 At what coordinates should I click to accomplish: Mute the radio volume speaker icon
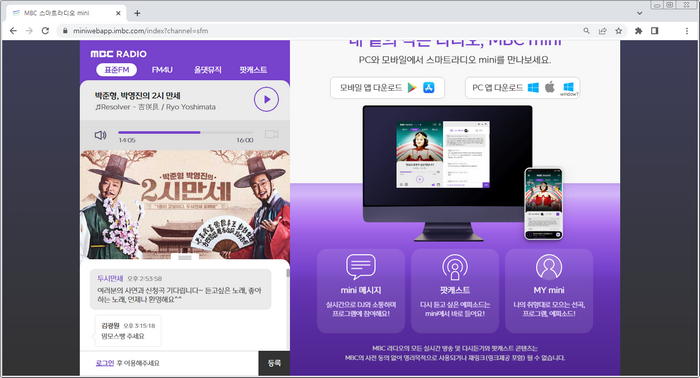click(100, 135)
